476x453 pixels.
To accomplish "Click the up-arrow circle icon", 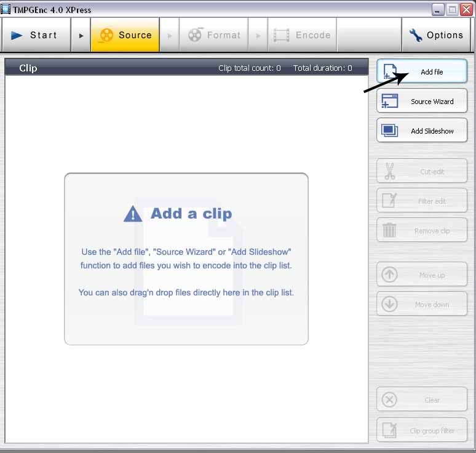I will pos(389,275).
